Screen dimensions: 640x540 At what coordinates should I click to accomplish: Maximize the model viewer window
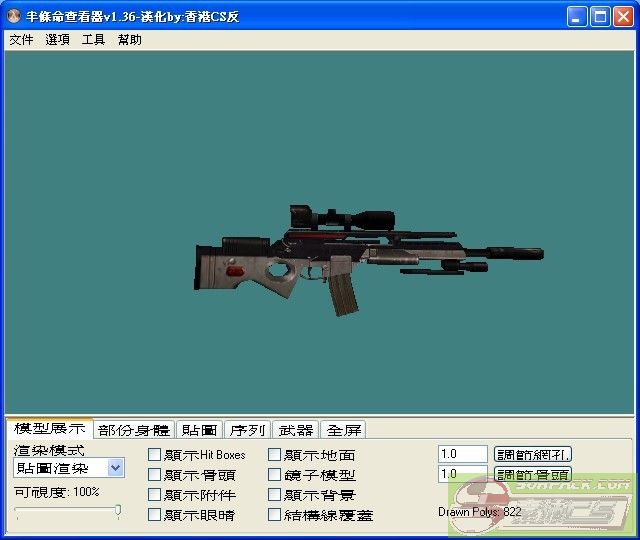(599, 17)
